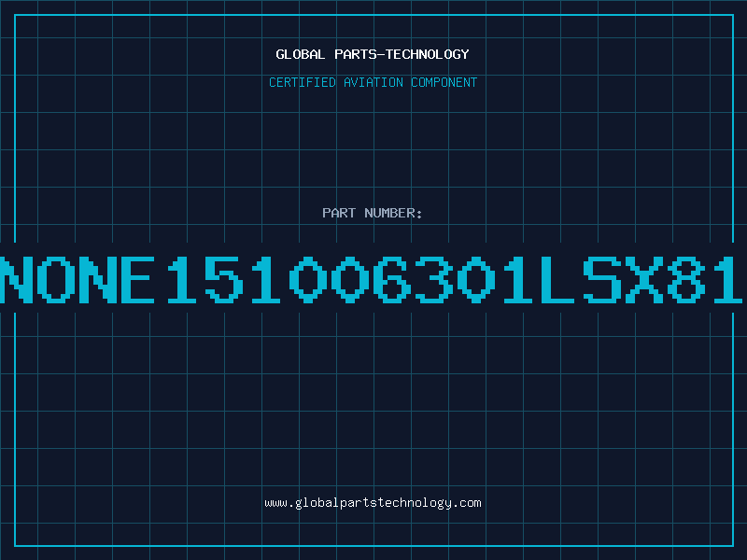Open the www.globalpartstechnology.com link
747x560 pixels.
[373, 503]
